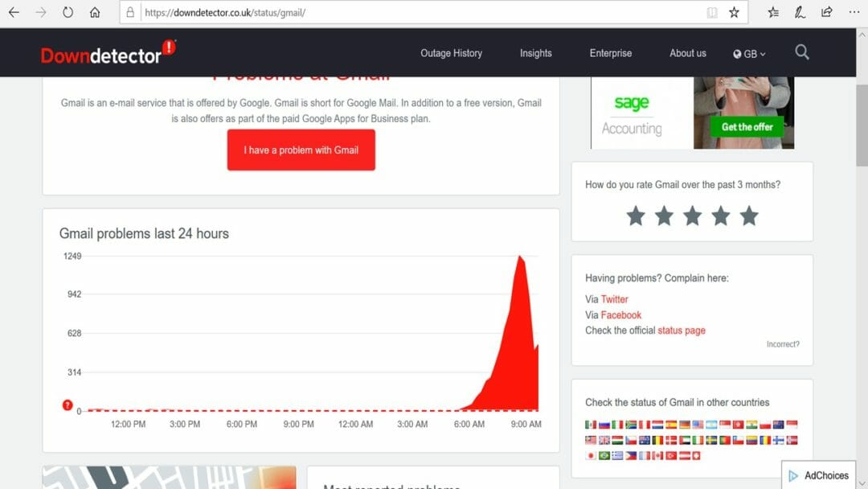Choose the India flag
Viewport: 868px width, 489px height.
[751, 425]
